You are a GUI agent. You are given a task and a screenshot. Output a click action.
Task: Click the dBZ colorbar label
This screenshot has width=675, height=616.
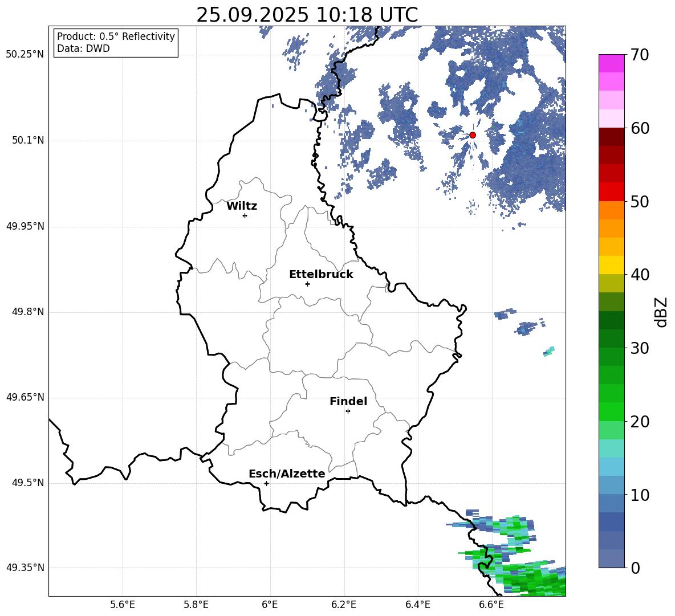[661, 312]
